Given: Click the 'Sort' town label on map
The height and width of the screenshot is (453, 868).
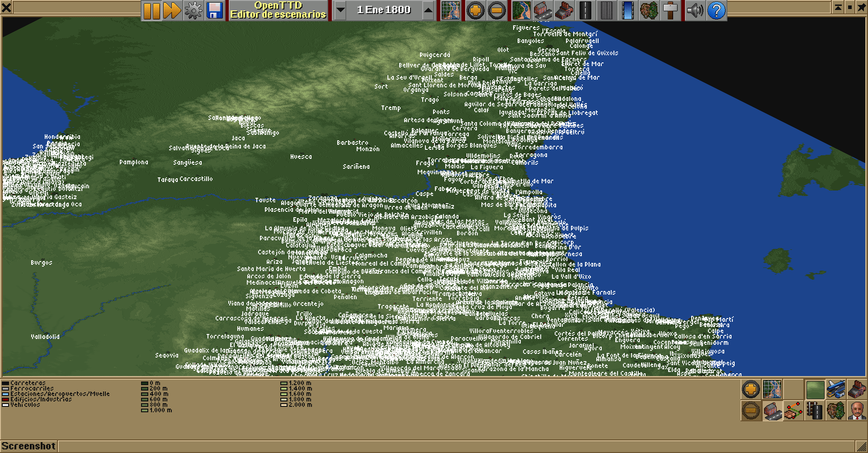Looking at the screenshot, I should tap(381, 86).
